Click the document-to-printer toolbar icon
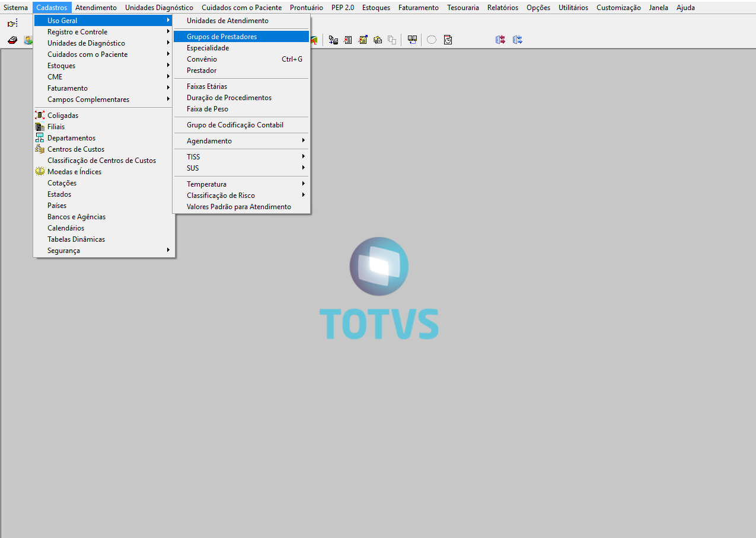This screenshot has width=756, height=538. 333,40
